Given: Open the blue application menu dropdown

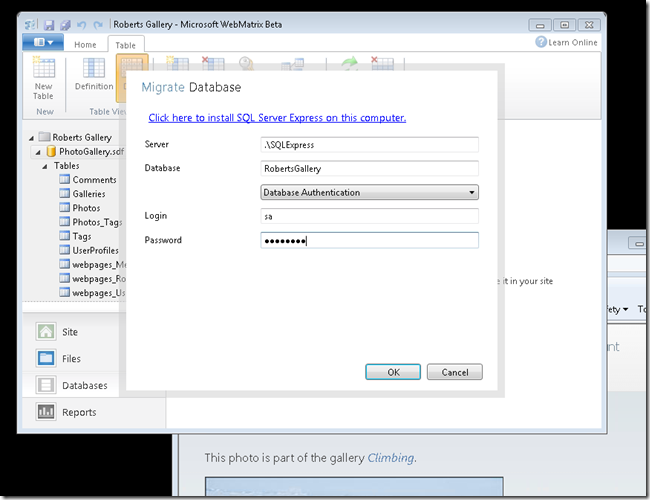Looking at the screenshot, I should click(43, 42).
